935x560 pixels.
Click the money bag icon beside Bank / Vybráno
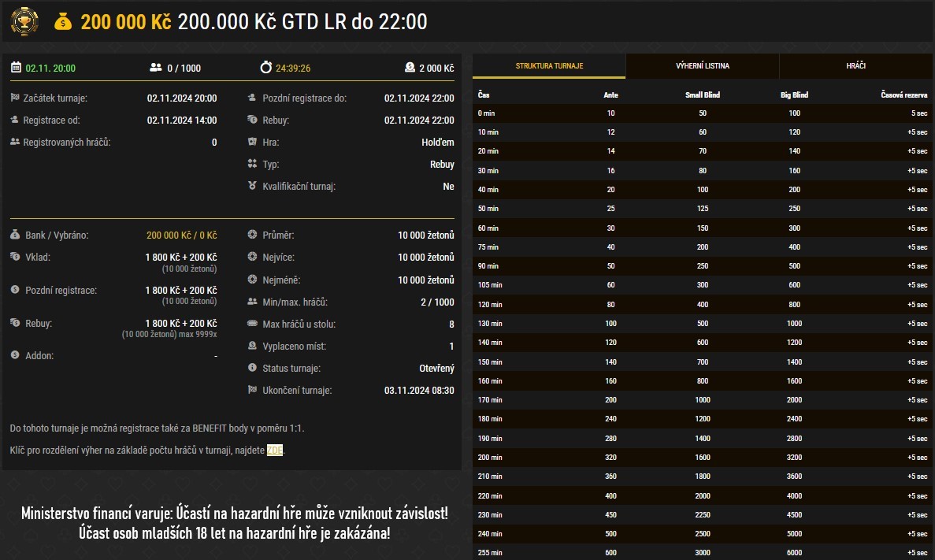click(x=15, y=235)
